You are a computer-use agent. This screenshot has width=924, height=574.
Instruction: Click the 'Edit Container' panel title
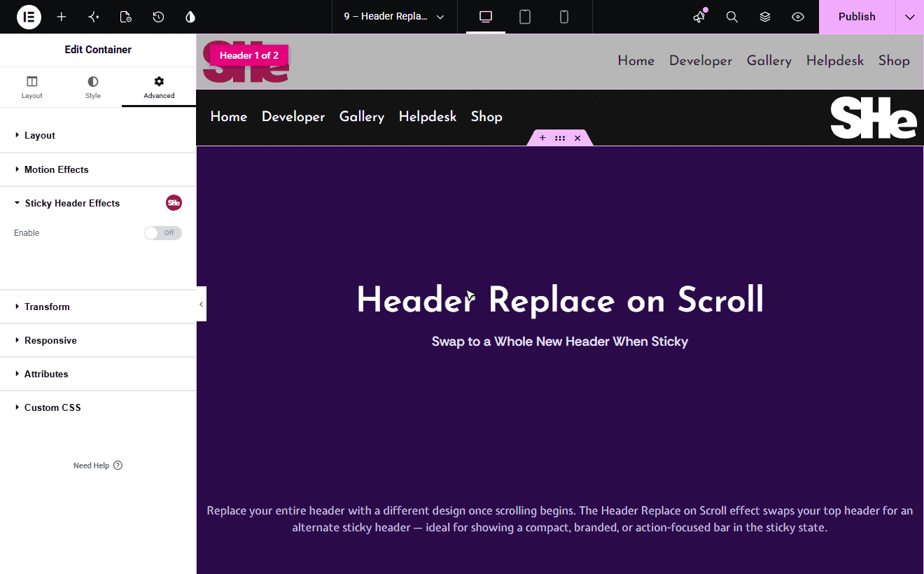click(98, 50)
